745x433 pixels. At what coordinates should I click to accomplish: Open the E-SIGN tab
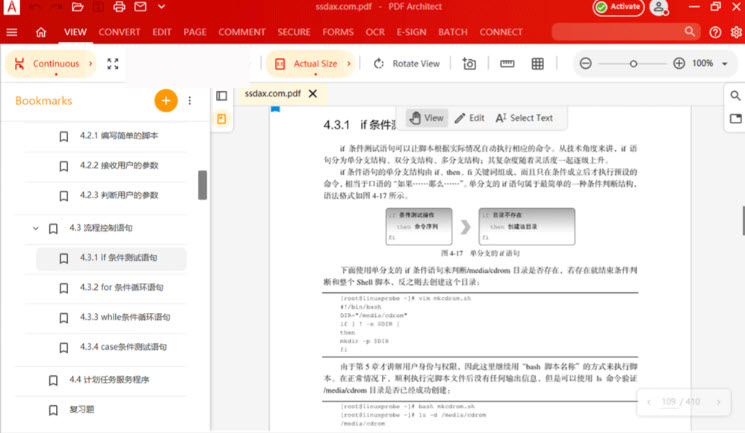(x=411, y=32)
